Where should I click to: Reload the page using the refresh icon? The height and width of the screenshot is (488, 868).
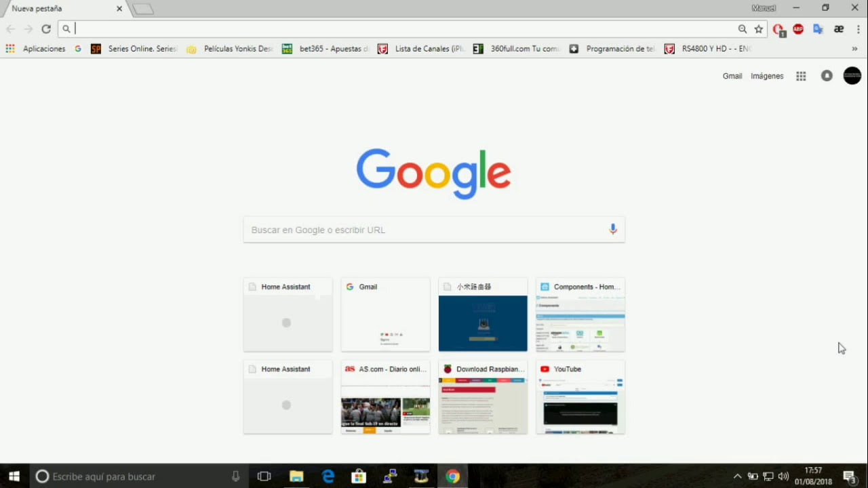(46, 29)
